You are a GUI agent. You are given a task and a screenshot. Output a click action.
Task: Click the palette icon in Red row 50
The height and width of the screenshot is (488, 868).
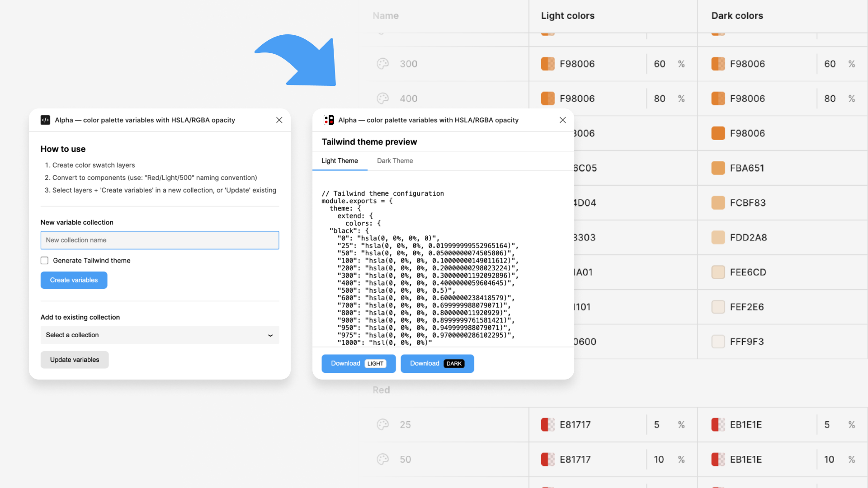click(382, 460)
